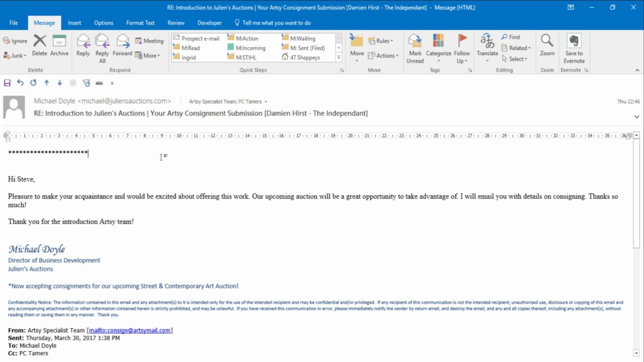Open the File tab

click(x=14, y=23)
